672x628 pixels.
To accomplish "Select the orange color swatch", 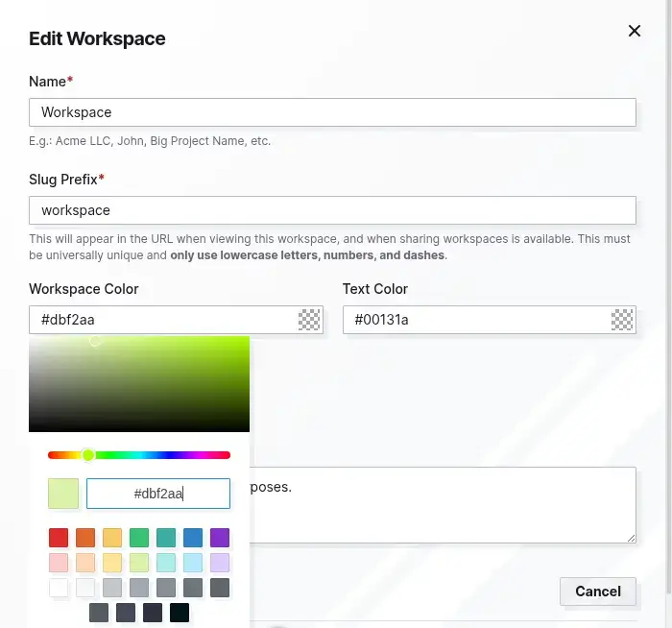I will point(85,538).
